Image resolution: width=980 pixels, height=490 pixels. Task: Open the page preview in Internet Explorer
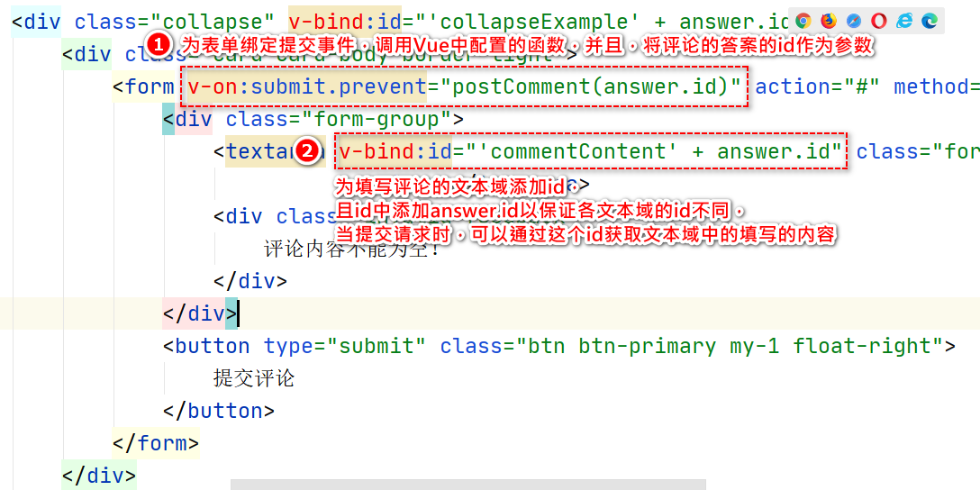click(x=903, y=22)
